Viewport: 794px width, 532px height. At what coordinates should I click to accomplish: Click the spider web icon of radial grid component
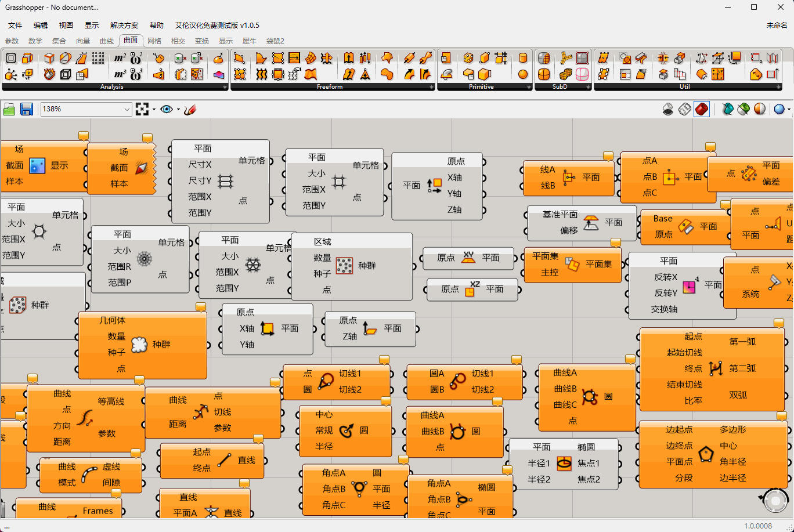click(x=143, y=259)
